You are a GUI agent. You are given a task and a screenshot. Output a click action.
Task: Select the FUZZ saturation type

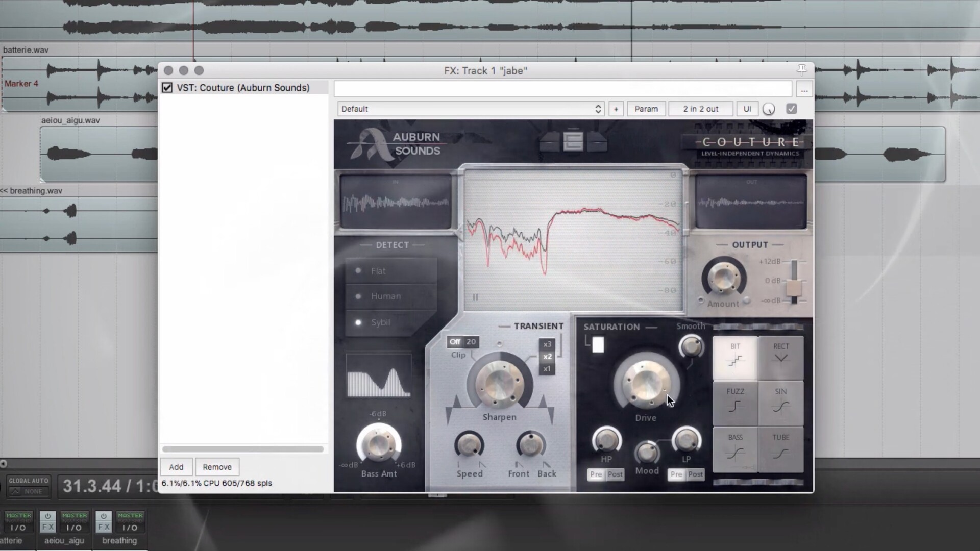coord(735,403)
